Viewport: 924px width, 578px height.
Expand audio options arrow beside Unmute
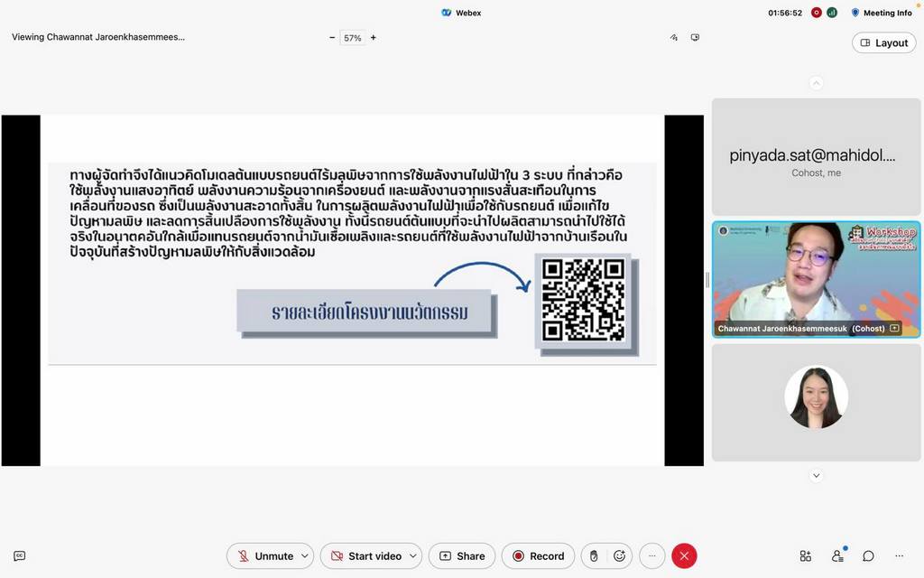[x=305, y=556]
